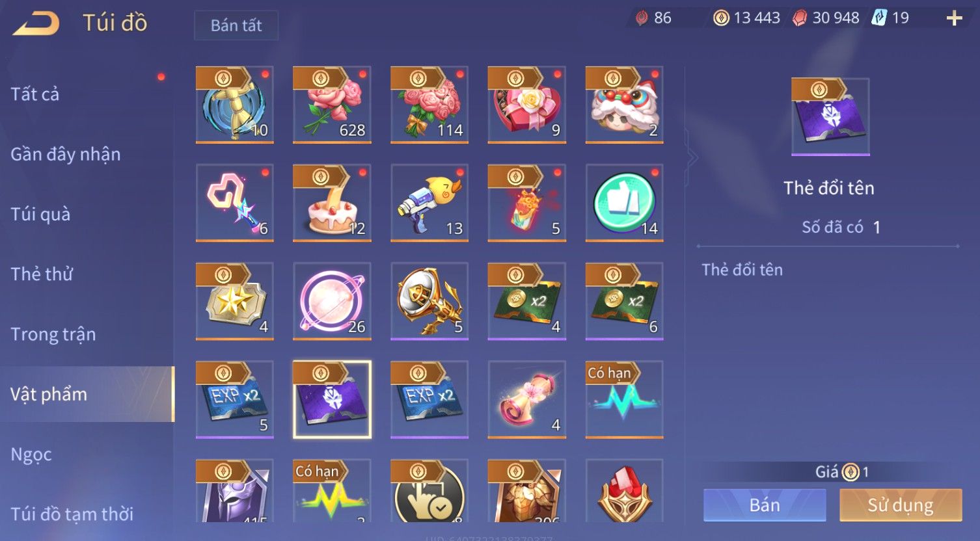Viewport: 980px width, 541px height.
Task: Select the green thumbs-up like item
Action: (x=625, y=203)
